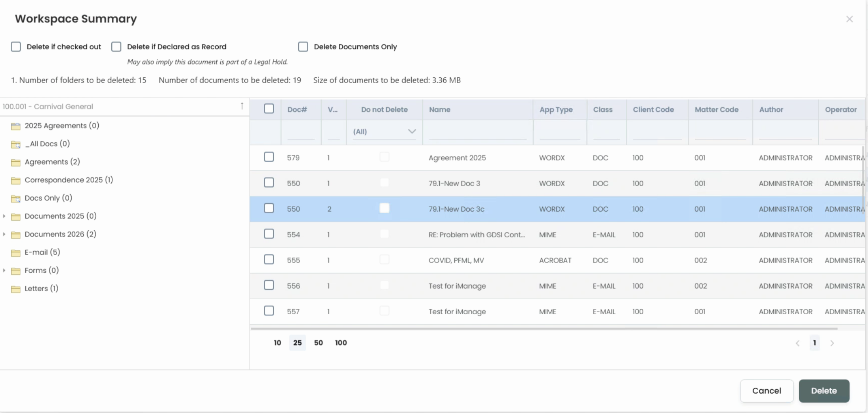Enable Delete if checked out

[16, 47]
